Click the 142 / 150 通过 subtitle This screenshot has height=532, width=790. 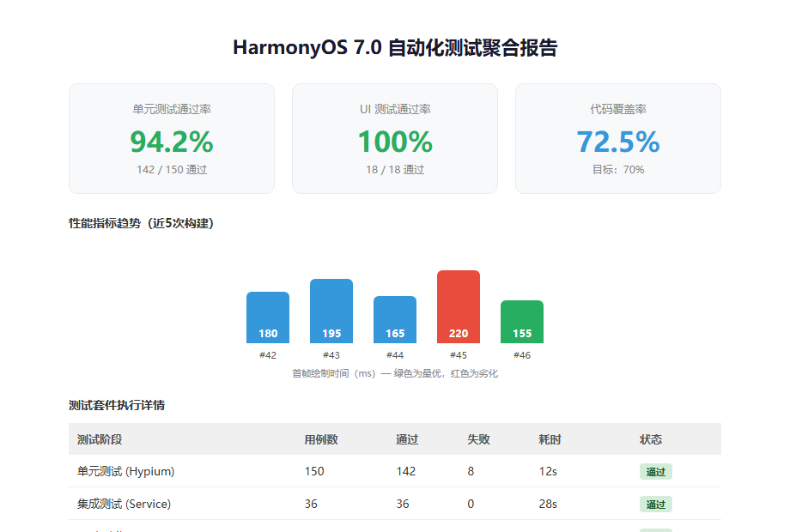[172, 170]
